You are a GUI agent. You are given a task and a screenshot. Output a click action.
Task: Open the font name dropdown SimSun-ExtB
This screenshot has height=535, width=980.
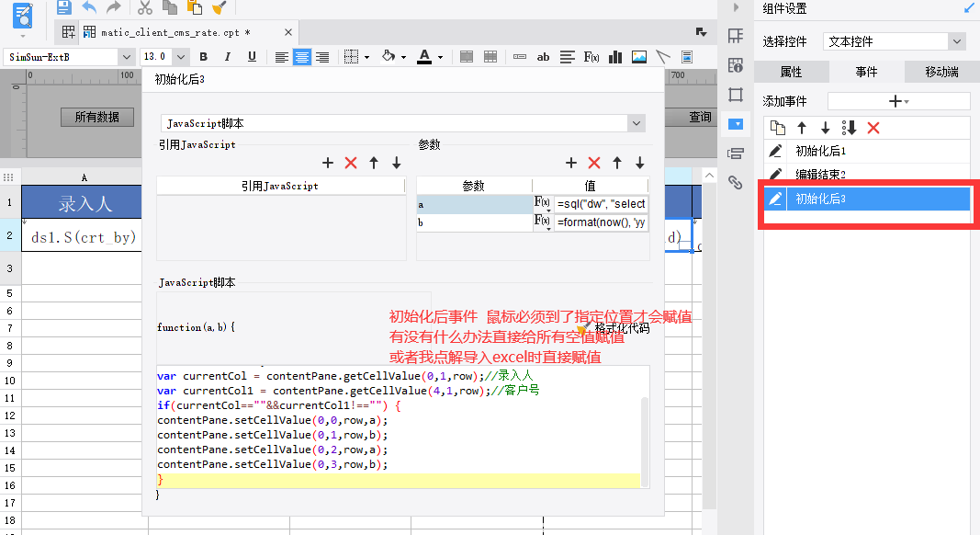126,57
